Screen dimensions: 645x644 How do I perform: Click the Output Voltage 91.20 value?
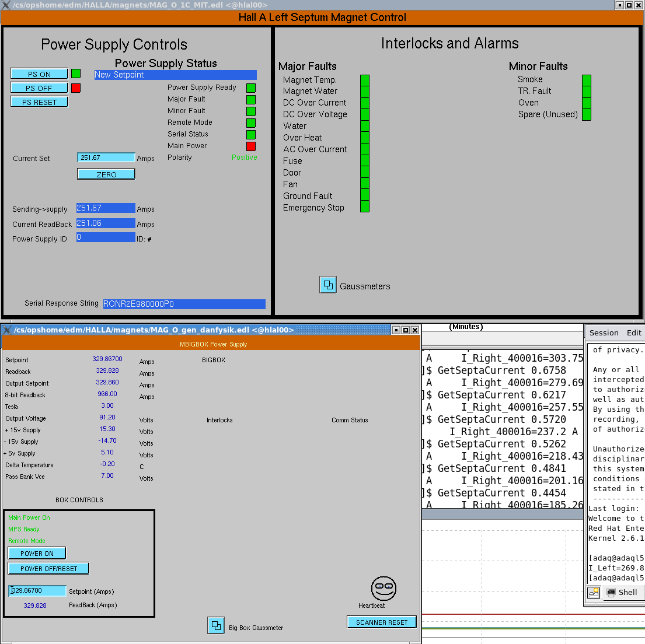pos(107,417)
